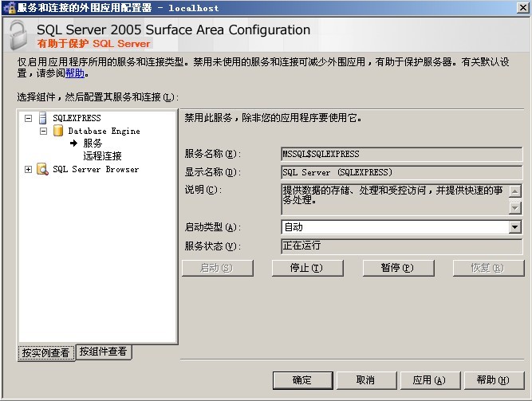The image size is (532, 401).
Task: Switch to 按组件查看 tab
Action: [x=103, y=352]
